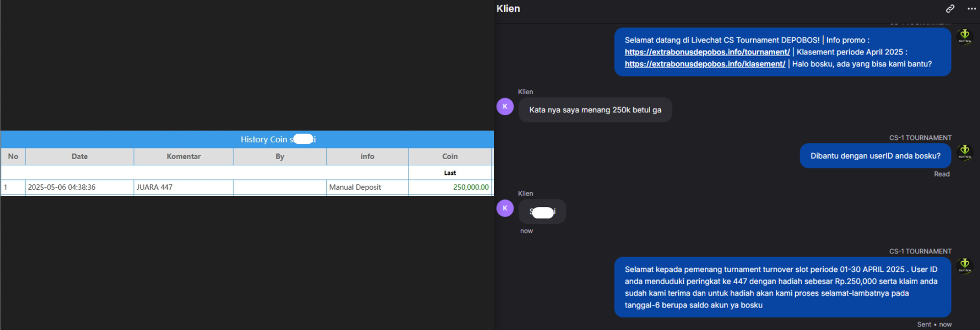Click the 'Coin' column header
Screen dimensions: 980x330
(450, 157)
